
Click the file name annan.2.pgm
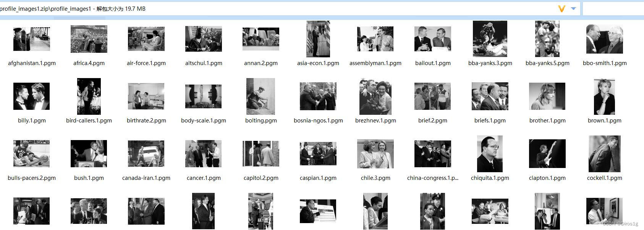261,63
